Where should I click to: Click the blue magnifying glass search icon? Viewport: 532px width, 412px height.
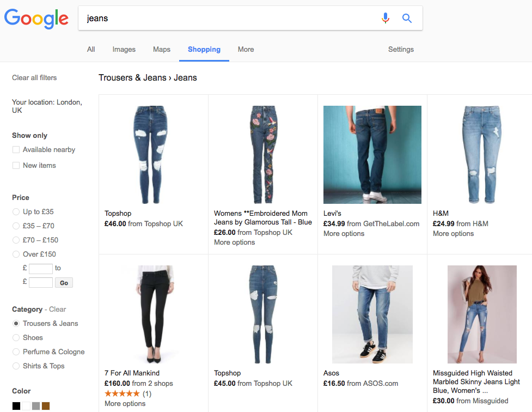[407, 18]
